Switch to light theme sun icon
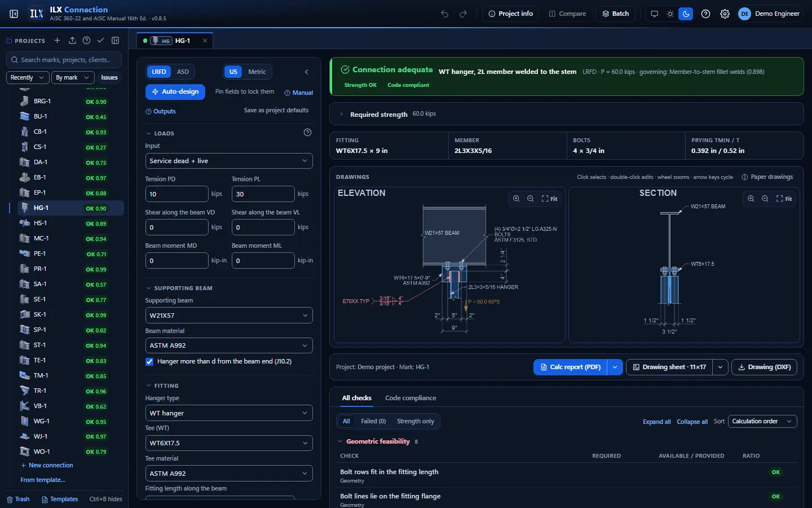Screen dimensions: 812x508 pos(670,14)
